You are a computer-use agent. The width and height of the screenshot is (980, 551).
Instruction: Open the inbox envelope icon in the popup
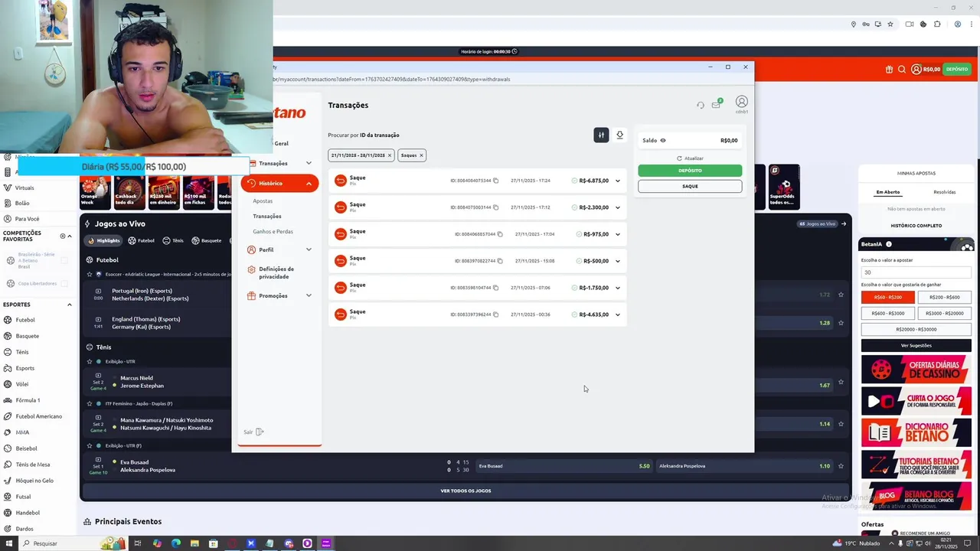pyautogui.click(x=717, y=104)
